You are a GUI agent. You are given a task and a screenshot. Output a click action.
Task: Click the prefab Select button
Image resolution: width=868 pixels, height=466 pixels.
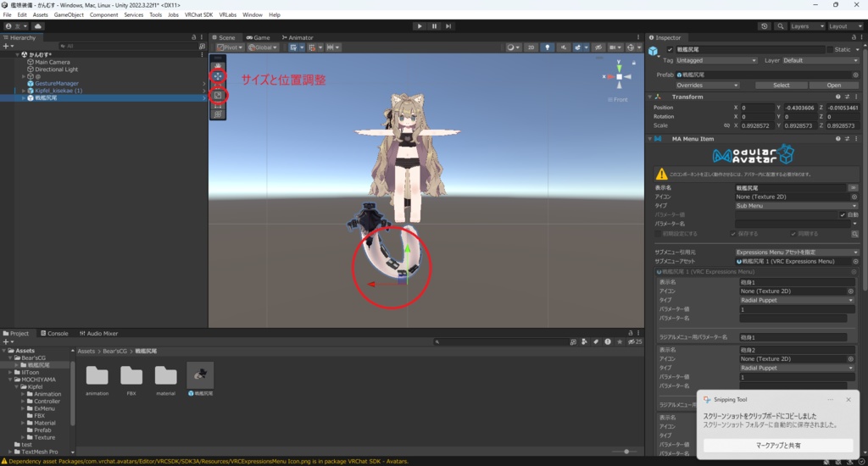pyautogui.click(x=781, y=86)
